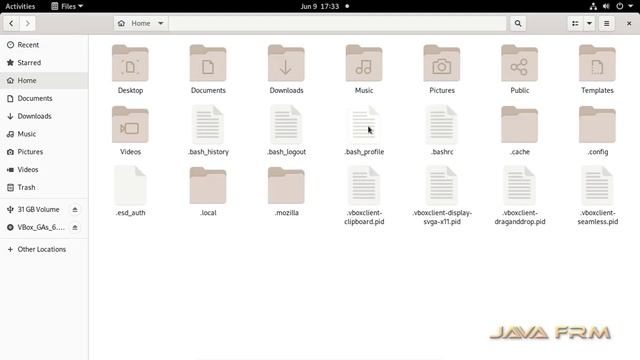Expand the Home path bar dropdown
The height and width of the screenshot is (360, 640).
161,23
